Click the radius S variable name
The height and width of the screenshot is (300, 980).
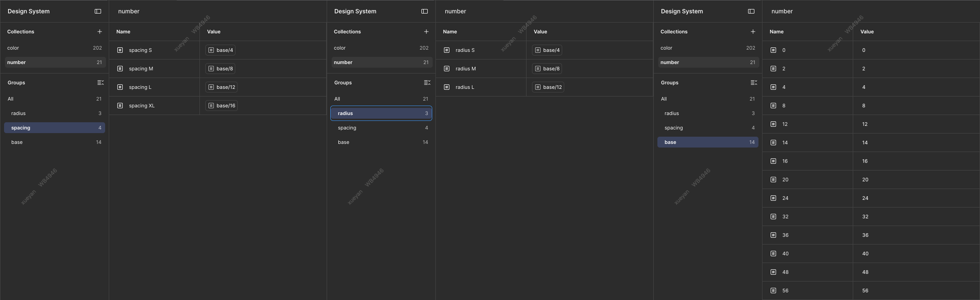tap(465, 50)
